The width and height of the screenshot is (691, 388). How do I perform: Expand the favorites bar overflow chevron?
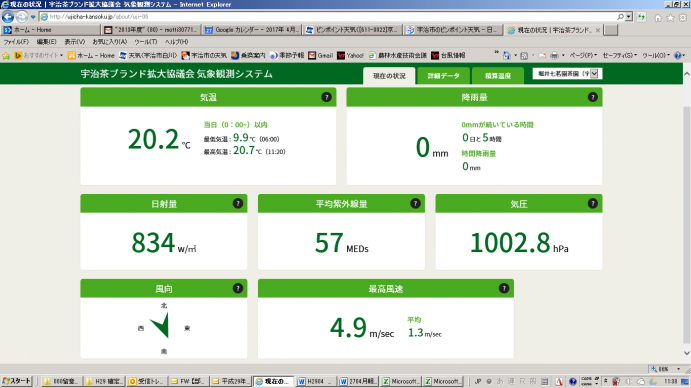click(497, 52)
